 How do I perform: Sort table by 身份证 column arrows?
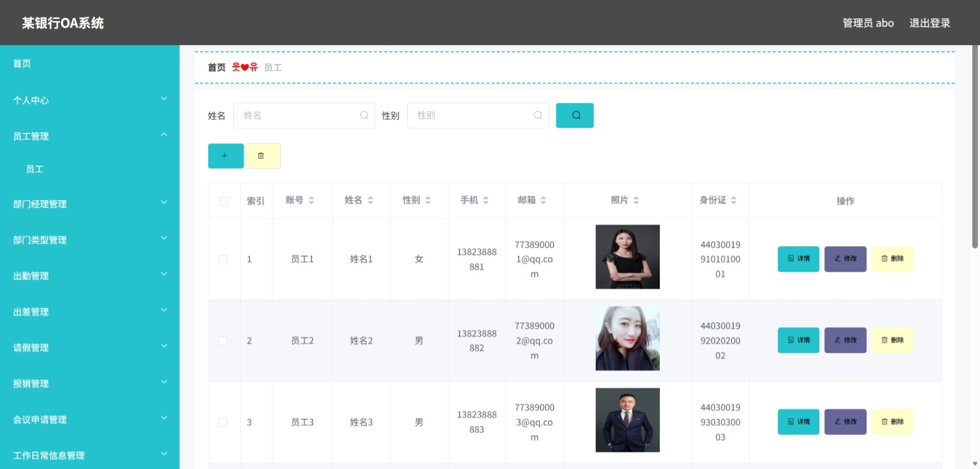pyautogui.click(x=734, y=200)
